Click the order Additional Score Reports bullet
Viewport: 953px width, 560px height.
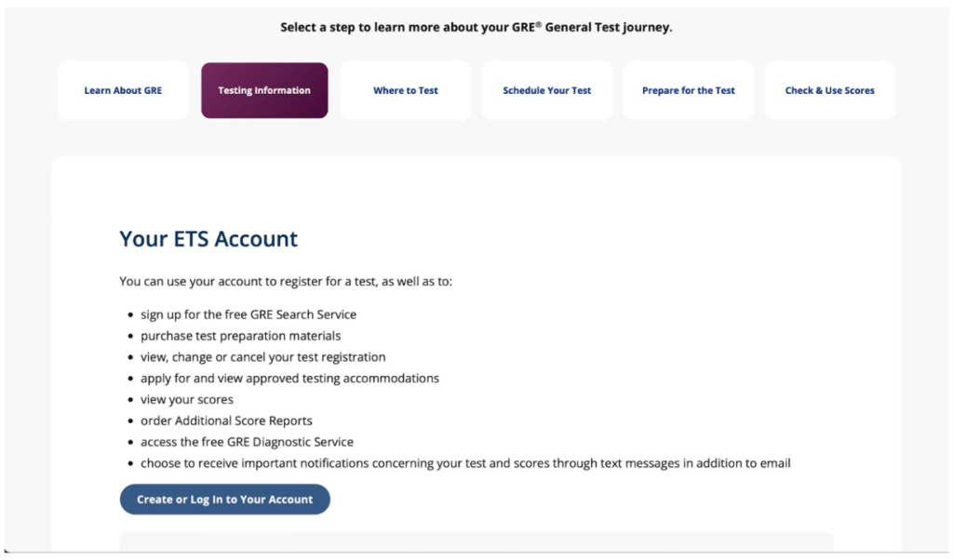(x=226, y=421)
